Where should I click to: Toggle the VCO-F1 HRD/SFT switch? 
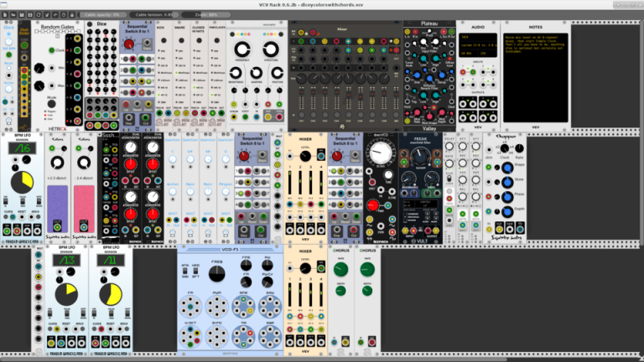click(x=195, y=271)
